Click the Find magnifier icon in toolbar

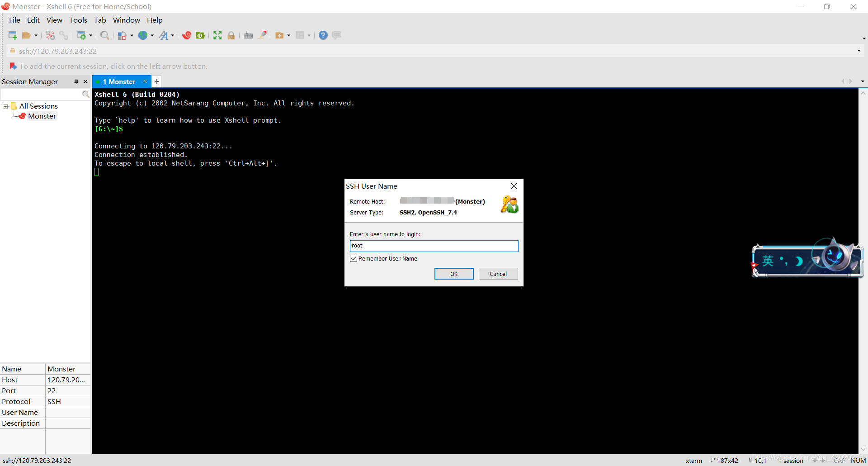pos(105,35)
